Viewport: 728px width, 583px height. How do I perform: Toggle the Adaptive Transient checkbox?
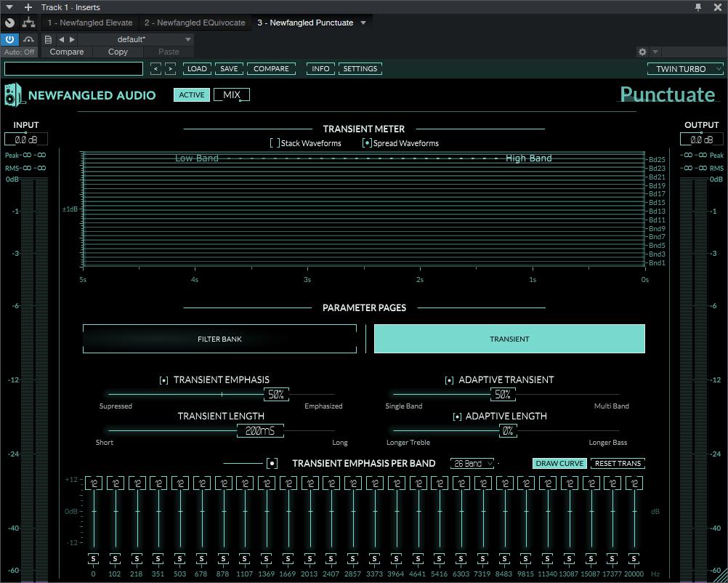449,380
